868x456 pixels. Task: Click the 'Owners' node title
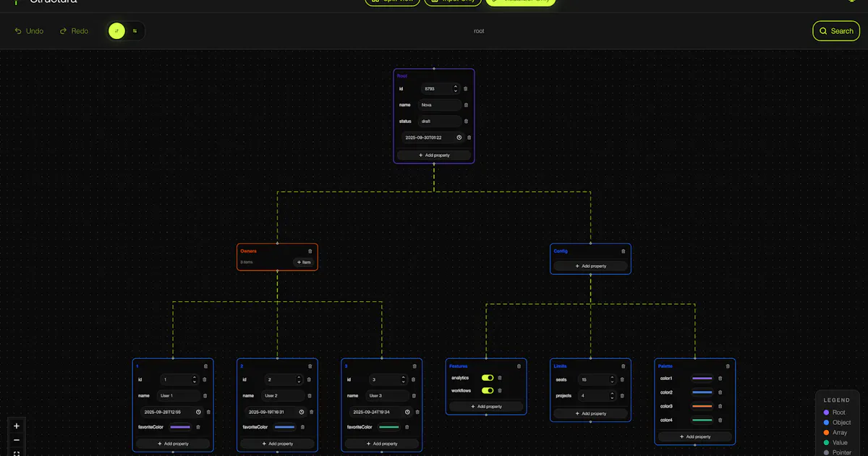click(249, 251)
